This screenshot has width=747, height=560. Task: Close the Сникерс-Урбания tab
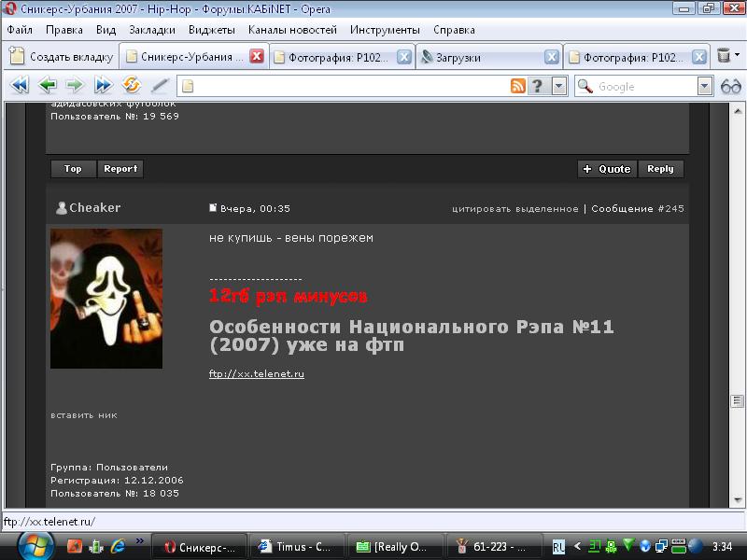click(x=256, y=57)
